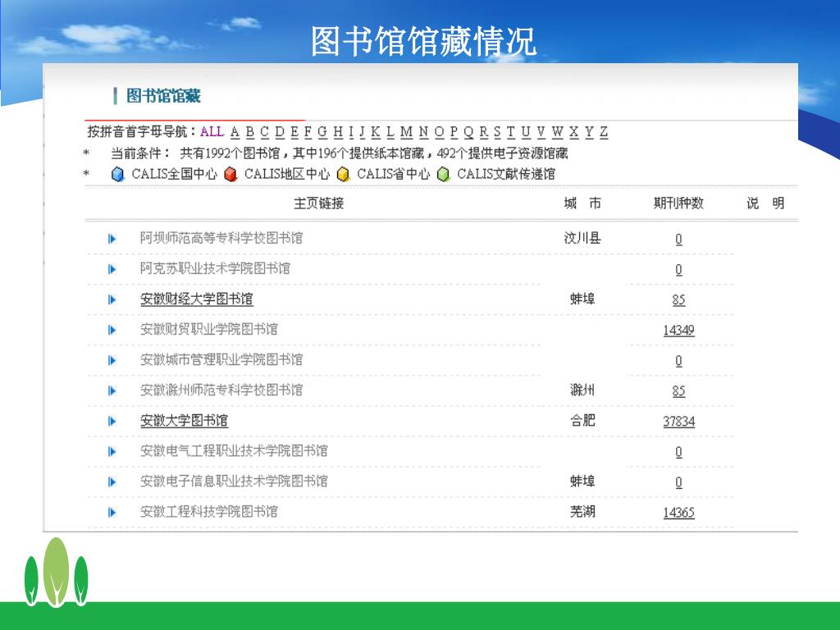Click arrow icon beside 安徽财贸职业学院图书馆

pyautogui.click(x=112, y=330)
